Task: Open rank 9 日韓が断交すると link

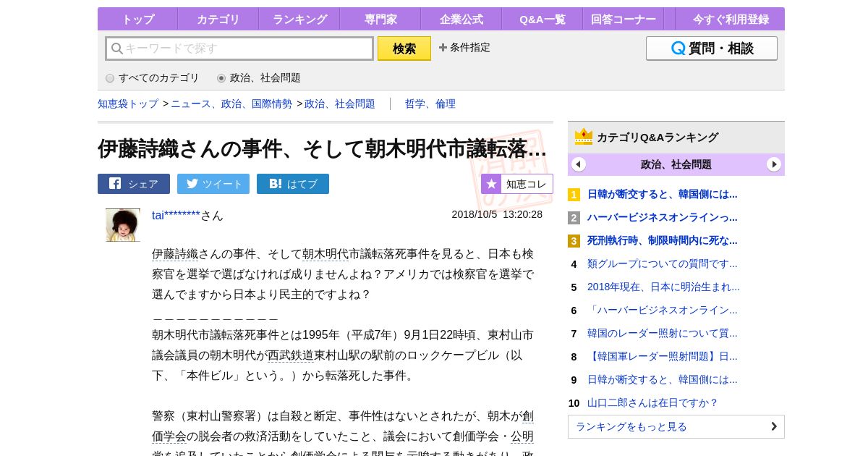Action: (x=663, y=379)
